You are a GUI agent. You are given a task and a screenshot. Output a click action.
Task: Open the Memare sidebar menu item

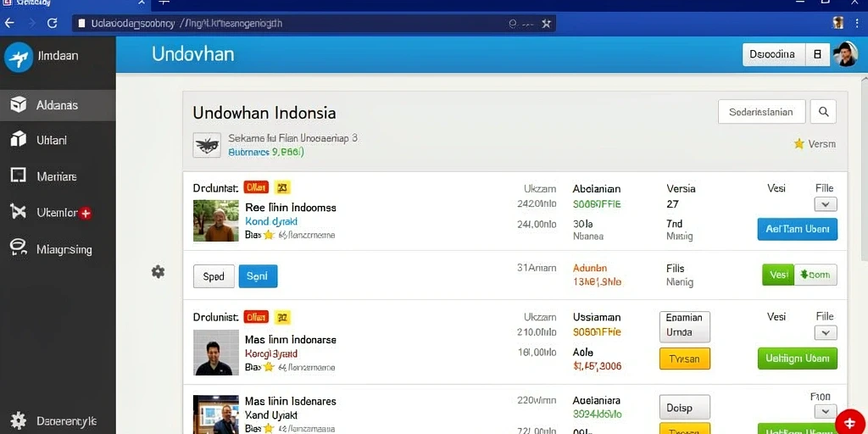click(58, 176)
